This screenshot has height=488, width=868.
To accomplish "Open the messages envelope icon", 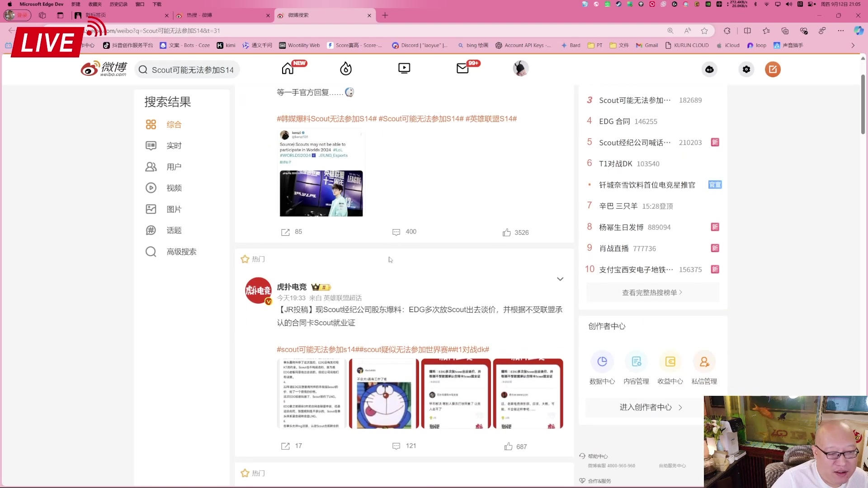I will click(462, 69).
